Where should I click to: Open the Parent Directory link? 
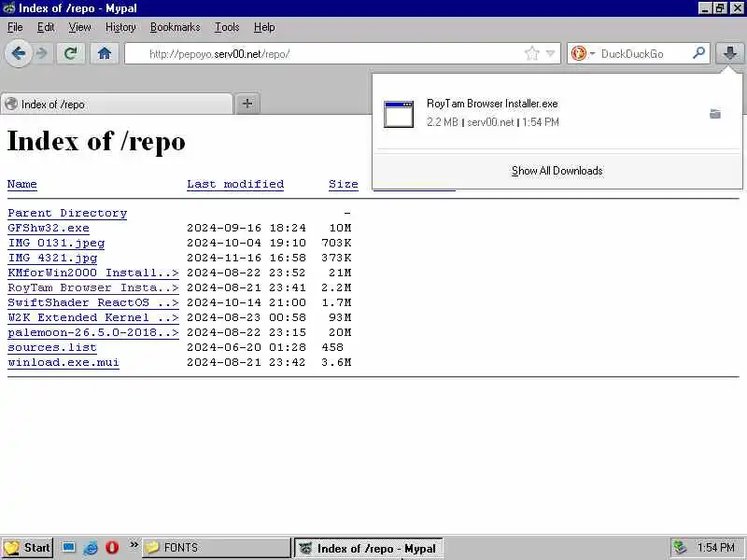click(67, 213)
